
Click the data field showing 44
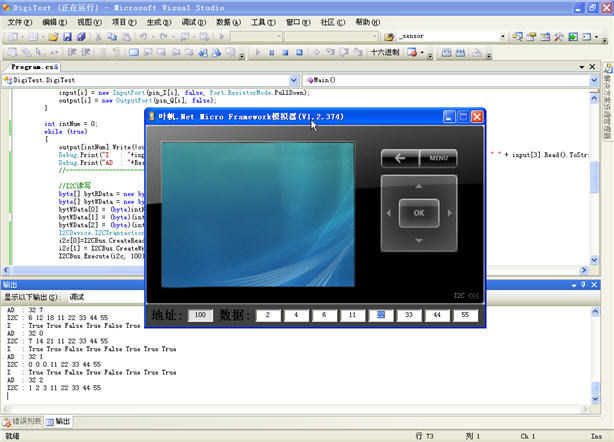click(x=437, y=315)
